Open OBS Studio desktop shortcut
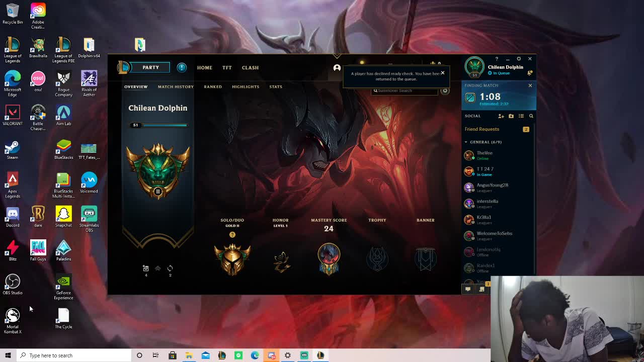The height and width of the screenshot is (362, 644). coord(13,285)
